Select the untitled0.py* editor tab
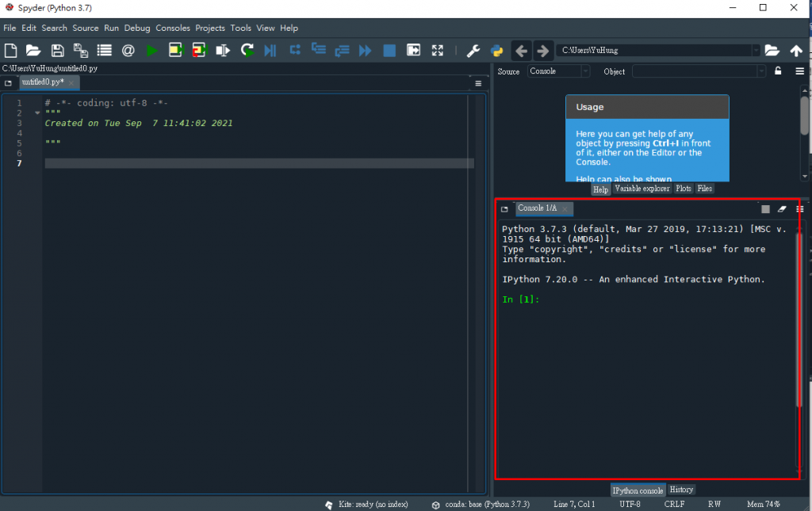This screenshot has height=511, width=812. (x=43, y=82)
